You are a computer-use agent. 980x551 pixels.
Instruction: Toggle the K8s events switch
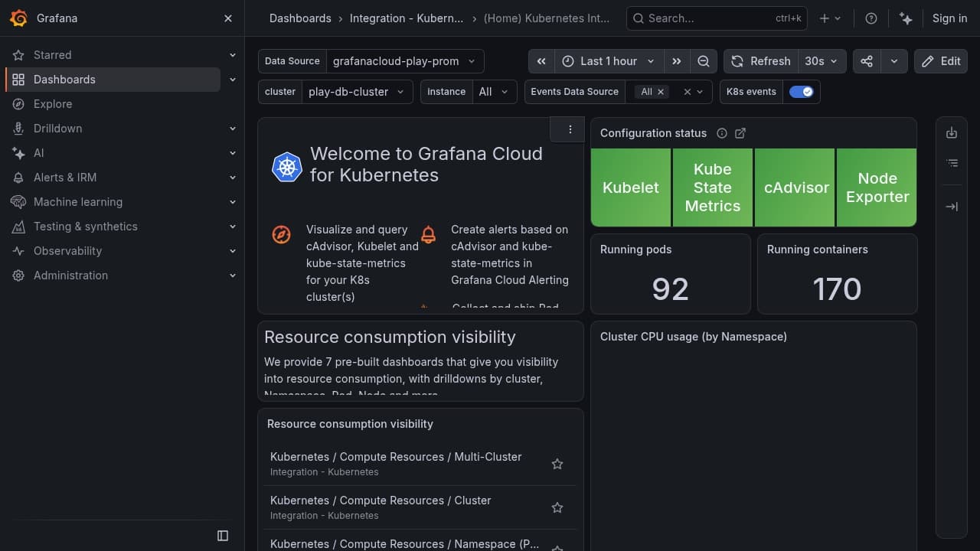click(802, 92)
